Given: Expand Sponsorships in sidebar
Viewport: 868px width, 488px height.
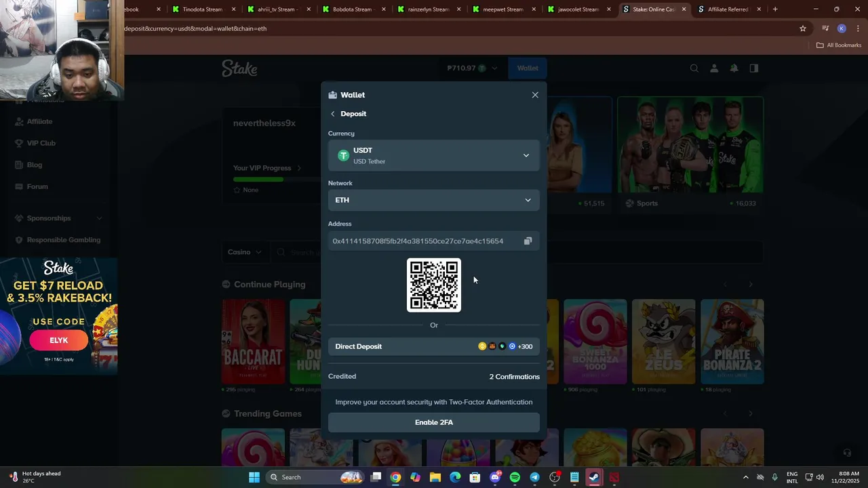Looking at the screenshot, I should tap(100, 218).
